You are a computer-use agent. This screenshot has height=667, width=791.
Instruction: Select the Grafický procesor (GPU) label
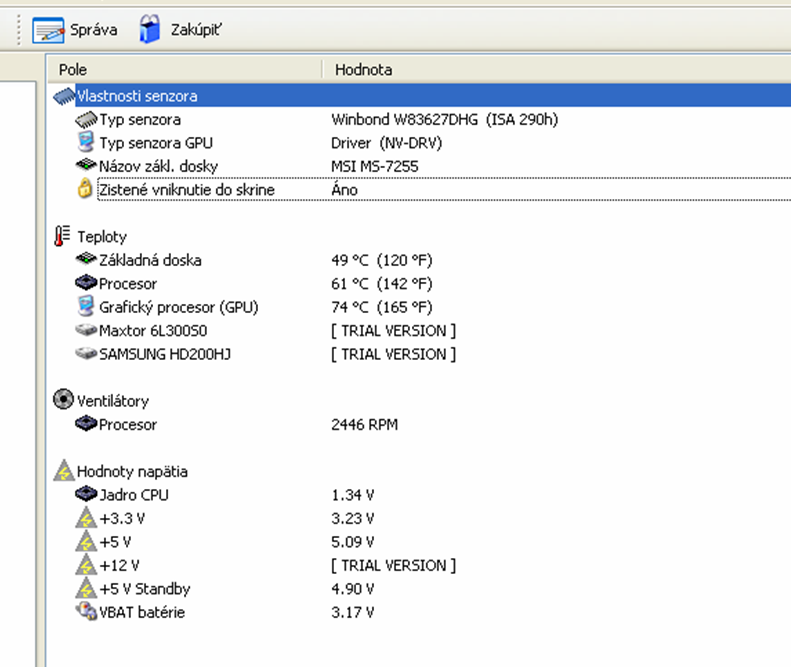tap(179, 307)
